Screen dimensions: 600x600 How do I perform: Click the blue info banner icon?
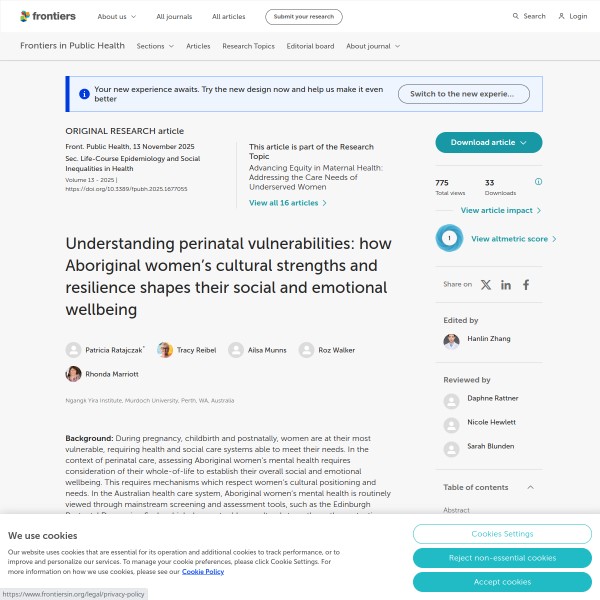click(x=84, y=94)
